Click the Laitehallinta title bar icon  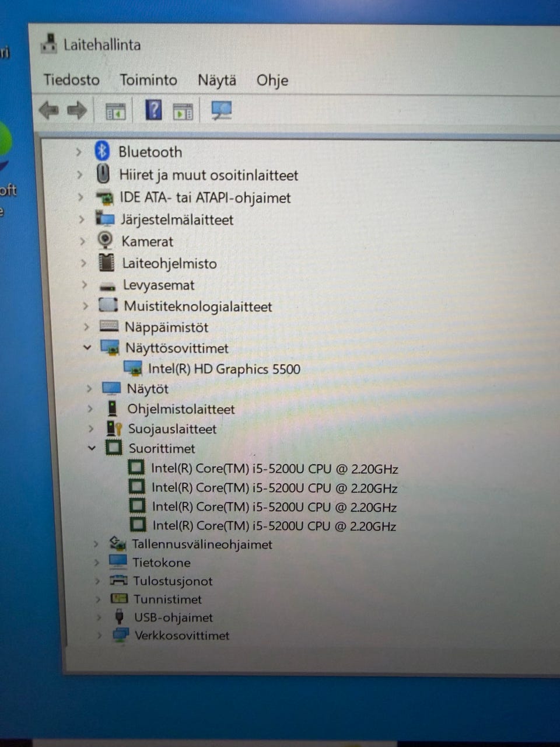tap(49, 44)
